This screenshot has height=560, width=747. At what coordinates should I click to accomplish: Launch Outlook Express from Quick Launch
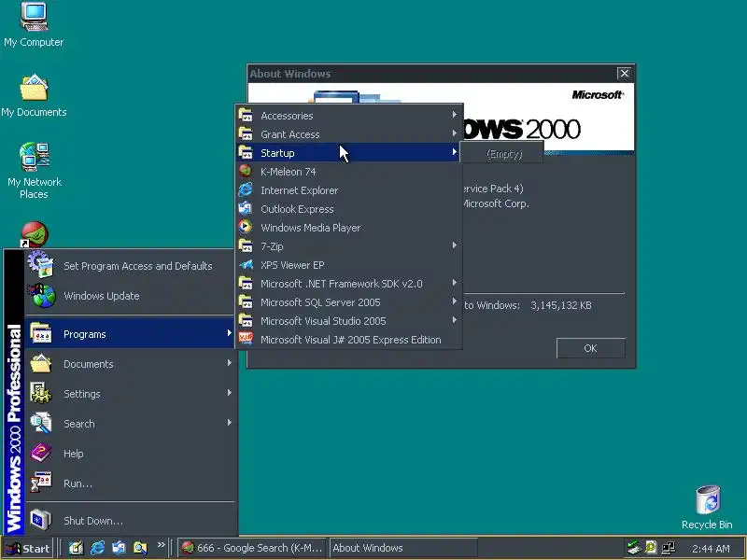coord(119,548)
